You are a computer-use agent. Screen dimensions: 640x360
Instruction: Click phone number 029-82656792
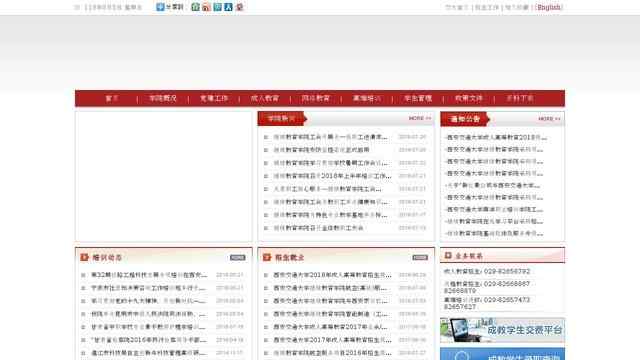pyautogui.click(x=507, y=271)
